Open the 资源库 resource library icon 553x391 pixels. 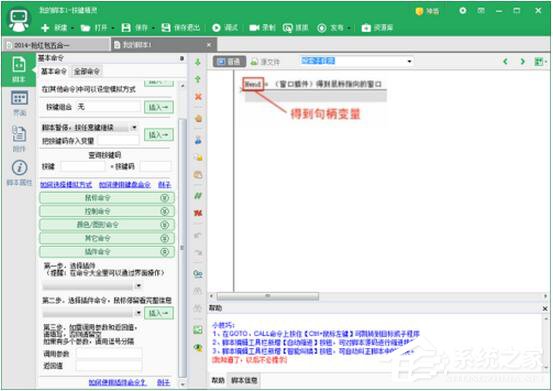[366, 28]
